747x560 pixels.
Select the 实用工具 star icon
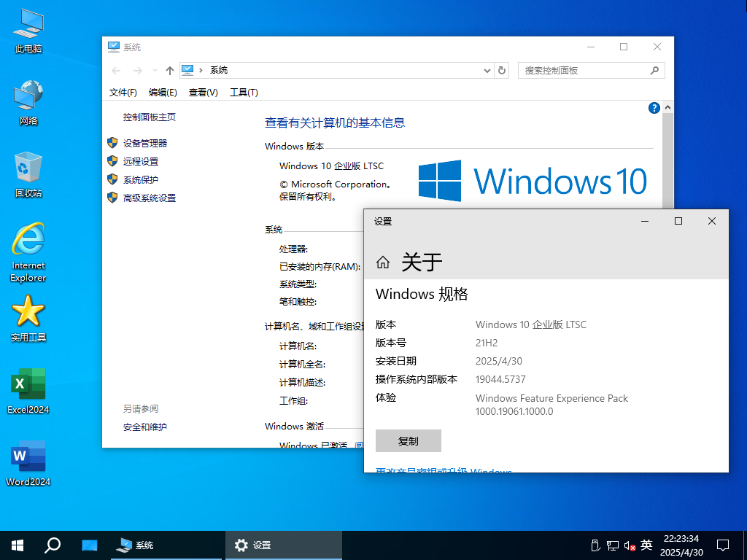[x=28, y=318]
